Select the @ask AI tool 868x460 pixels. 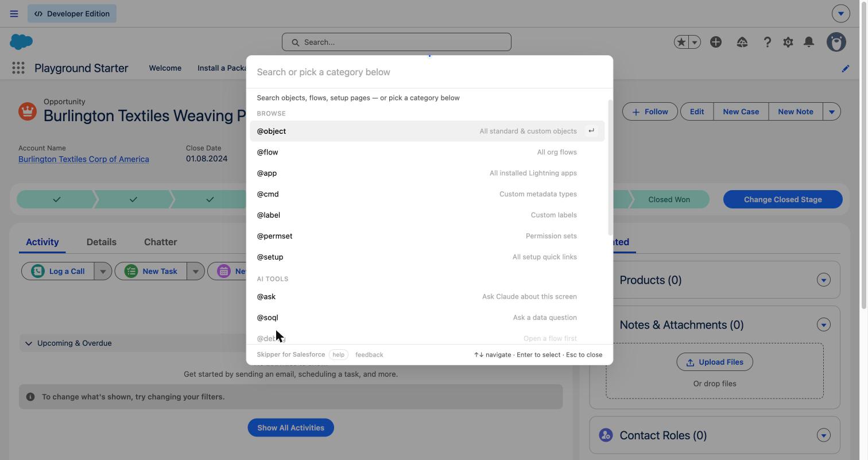pyautogui.click(x=427, y=296)
